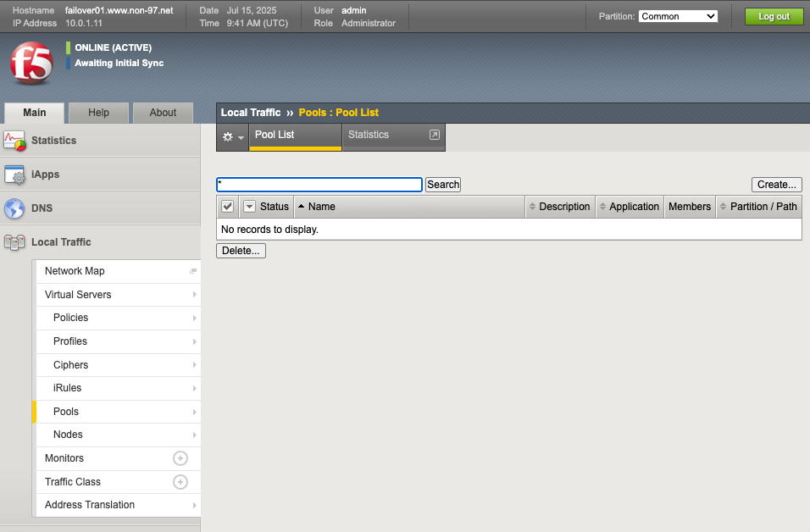Viewport: 810px width, 532px height.
Task: Open Profiles menu item
Action: pos(119,341)
